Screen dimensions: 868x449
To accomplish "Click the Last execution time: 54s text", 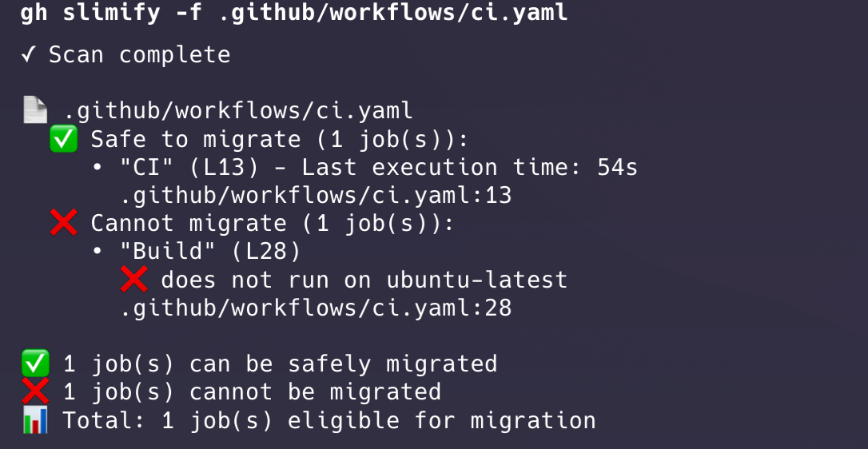I will click(x=470, y=168).
